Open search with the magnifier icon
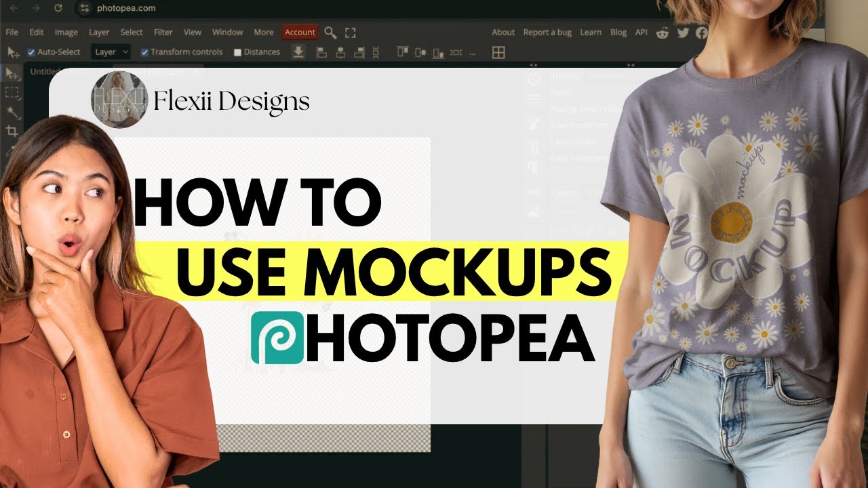 [330, 32]
